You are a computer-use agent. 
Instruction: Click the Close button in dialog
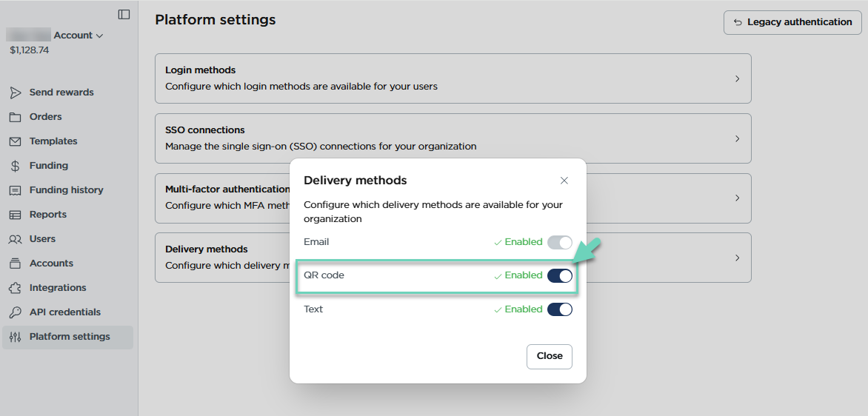[x=549, y=356]
